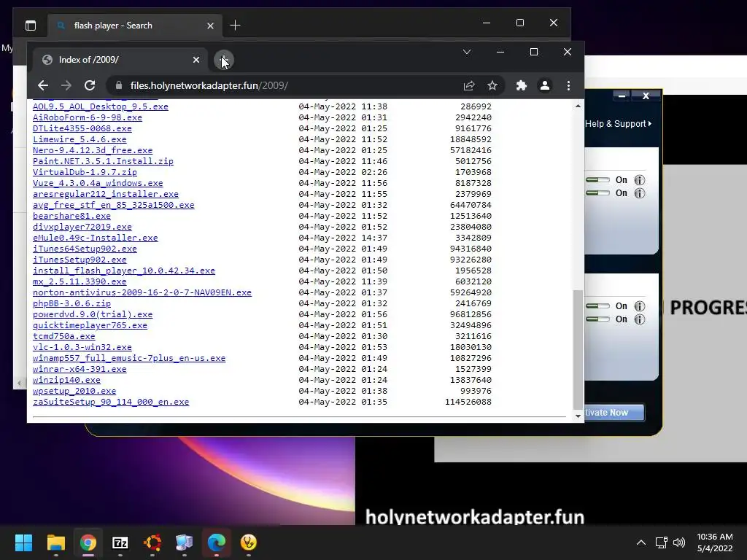This screenshot has height=560, width=747.
Task: Download divxplayer72019.exe
Action: pos(82,227)
